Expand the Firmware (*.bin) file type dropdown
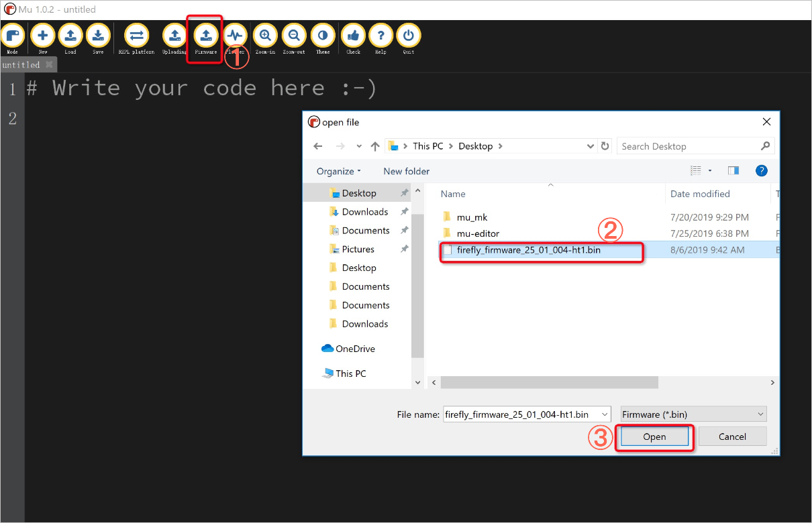Image resolution: width=812 pixels, height=523 pixels. pos(693,414)
